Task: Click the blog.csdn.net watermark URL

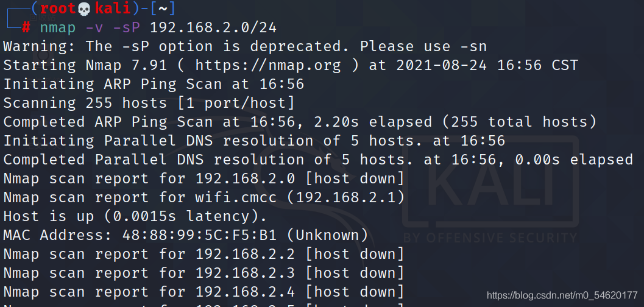Action: pos(562,295)
